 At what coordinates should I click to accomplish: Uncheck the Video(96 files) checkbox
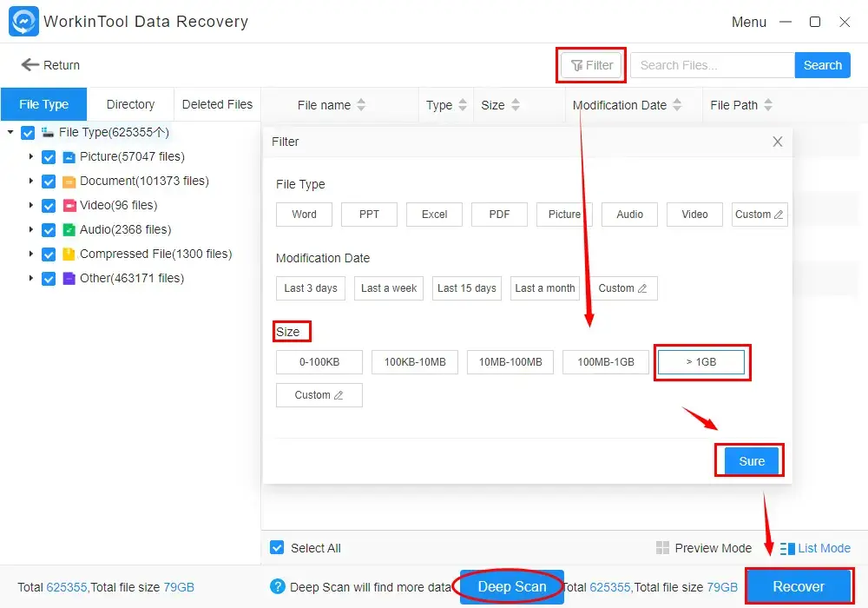[x=49, y=206]
